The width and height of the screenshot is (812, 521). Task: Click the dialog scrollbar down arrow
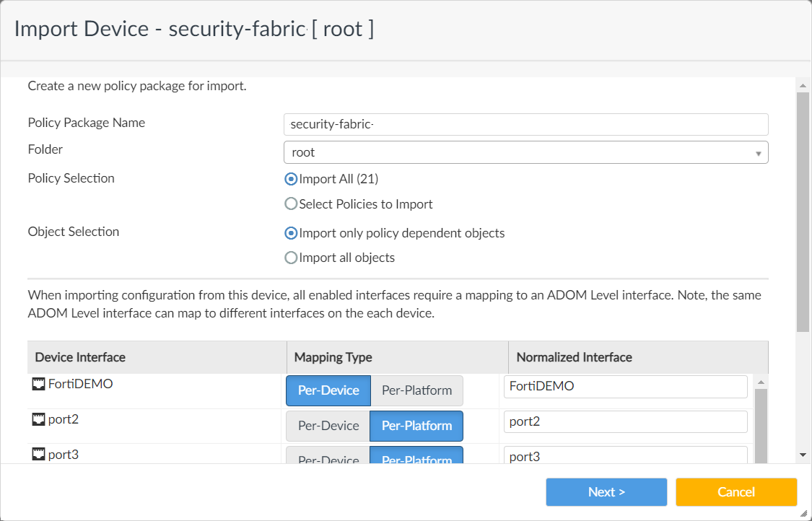click(x=803, y=455)
